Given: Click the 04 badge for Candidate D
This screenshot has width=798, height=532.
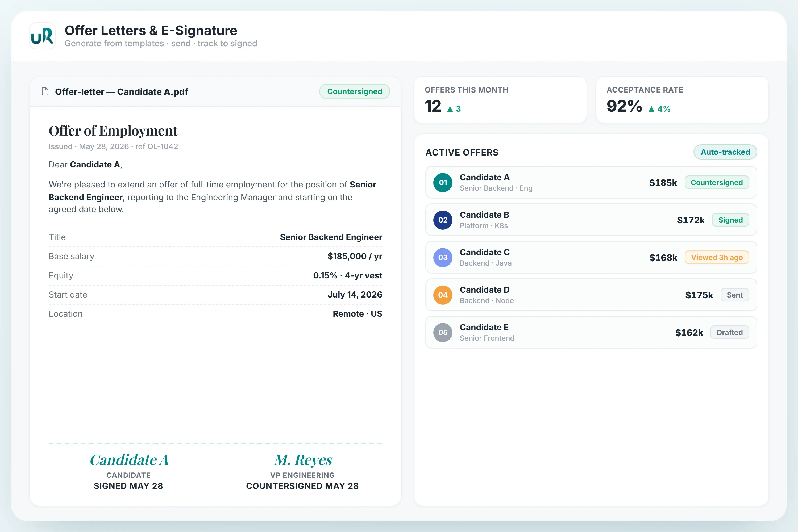Looking at the screenshot, I should [443, 295].
